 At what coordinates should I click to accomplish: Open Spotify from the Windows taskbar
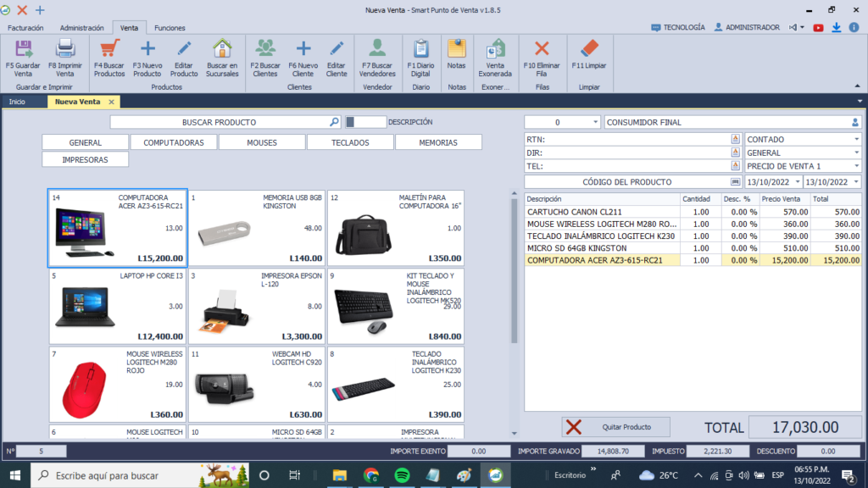pos(402,475)
